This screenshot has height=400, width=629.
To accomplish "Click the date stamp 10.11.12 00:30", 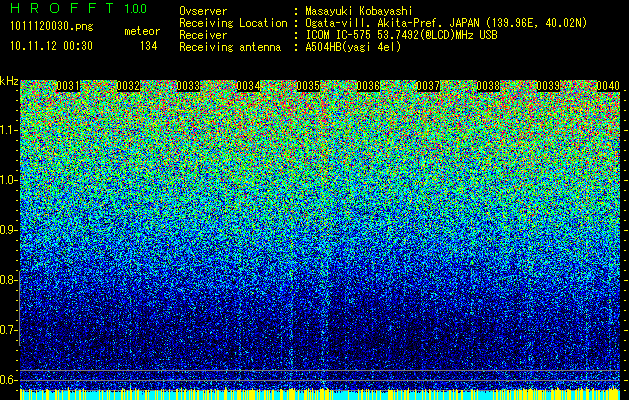I will 51,46.
